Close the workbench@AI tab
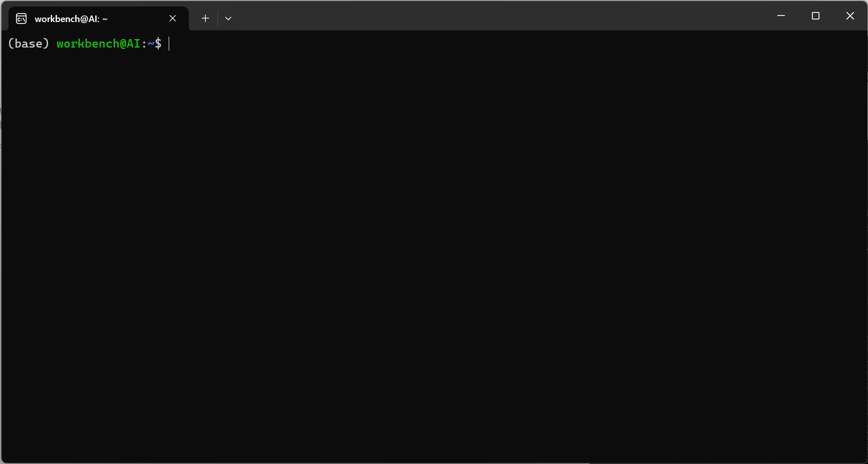Image resolution: width=868 pixels, height=464 pixels. point(173,19)
